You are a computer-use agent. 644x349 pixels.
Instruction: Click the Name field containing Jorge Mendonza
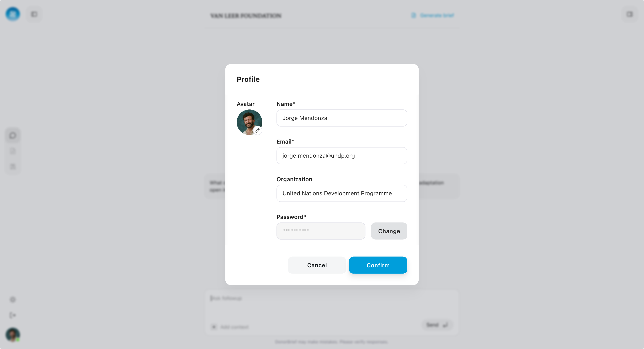pos(342,118)
